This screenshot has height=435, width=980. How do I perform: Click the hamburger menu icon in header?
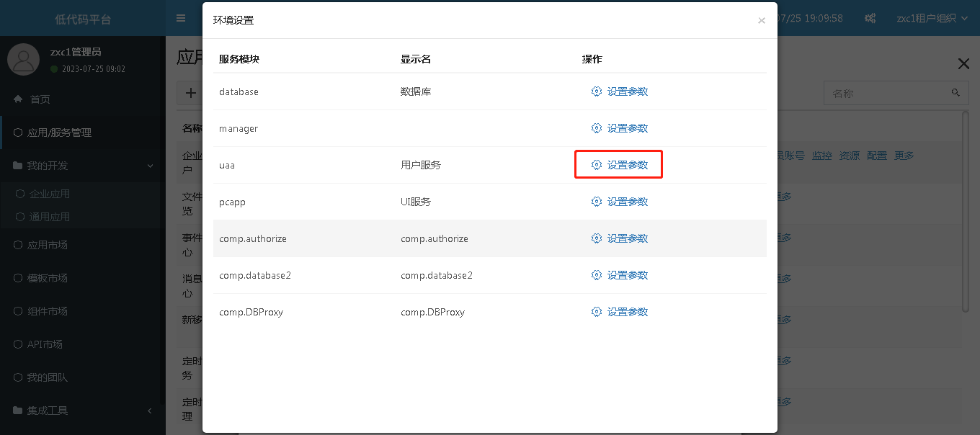(181, 18)
